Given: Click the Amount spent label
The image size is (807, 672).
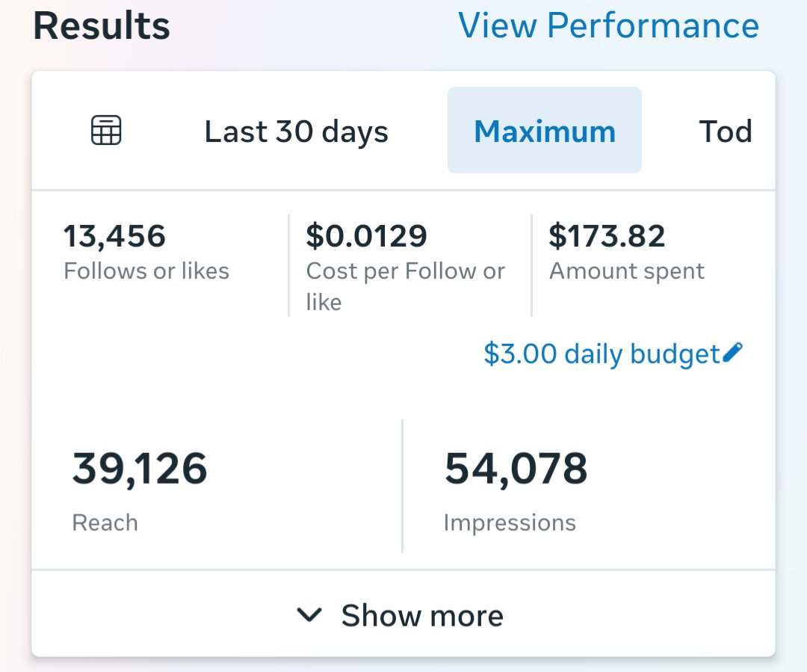Looking at the screenshot, I should 626,271.
